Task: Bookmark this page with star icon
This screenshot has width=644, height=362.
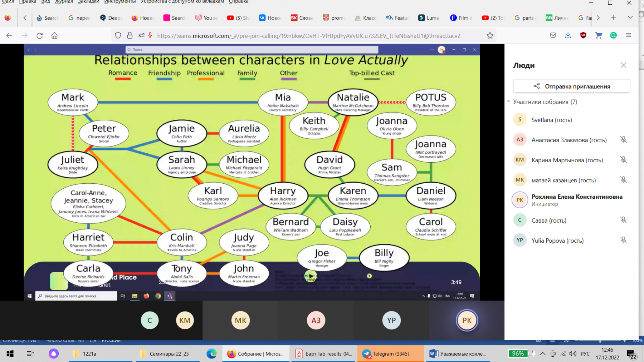Action: click(490, 35)
